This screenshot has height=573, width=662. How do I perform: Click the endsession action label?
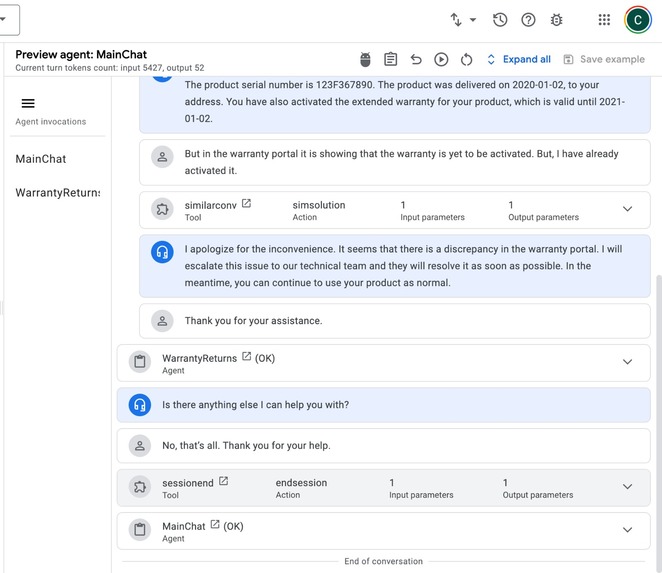(301, 483)
